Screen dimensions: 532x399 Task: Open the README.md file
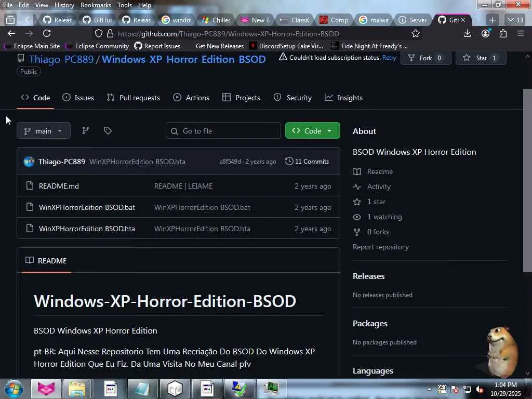pos(59,186)
